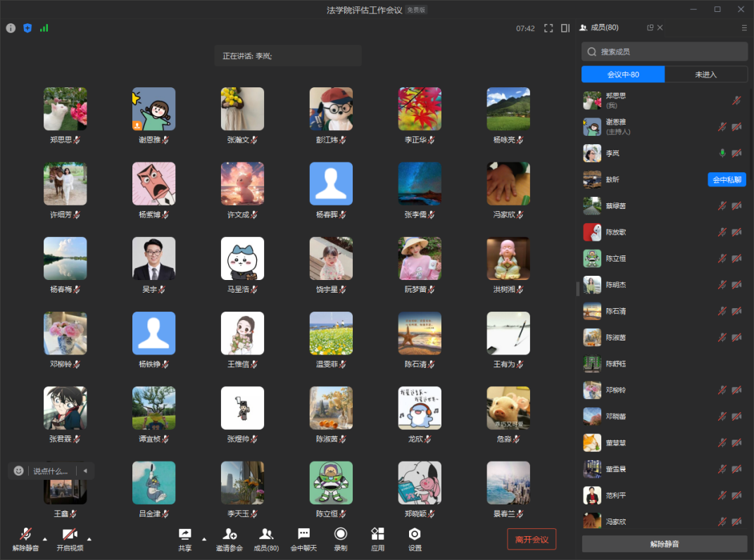Click the 离开会议 button

(532, 540)
